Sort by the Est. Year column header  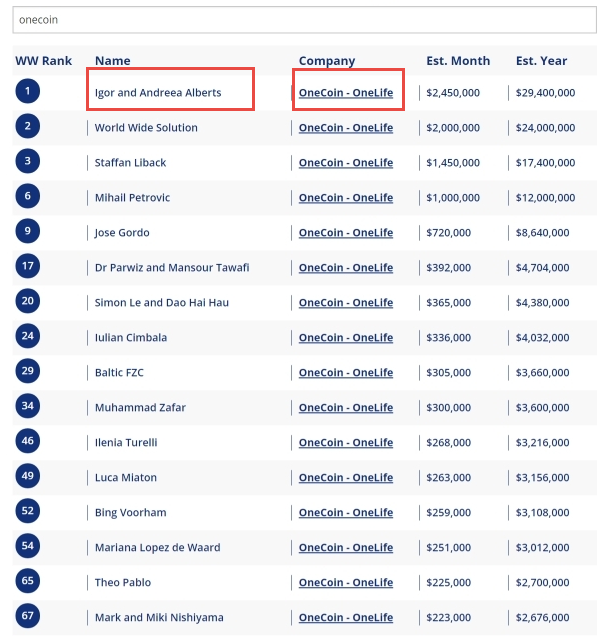tap(541, 61)
